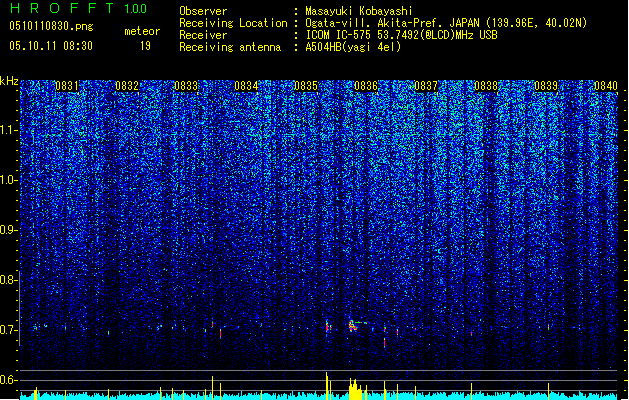Click time marker 0838
Screen dimensions: 629x400
coord(486,86)
